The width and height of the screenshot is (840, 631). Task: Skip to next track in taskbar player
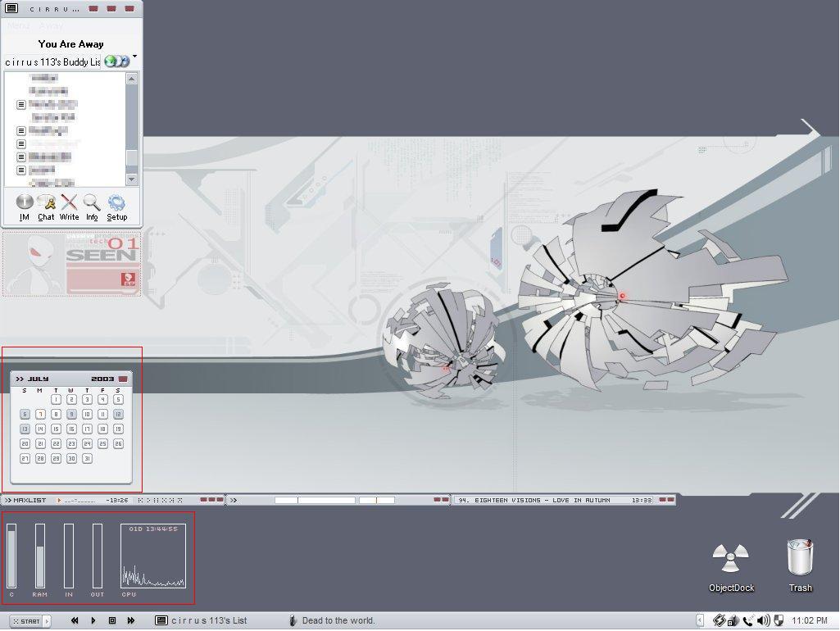tap(131, 620)
